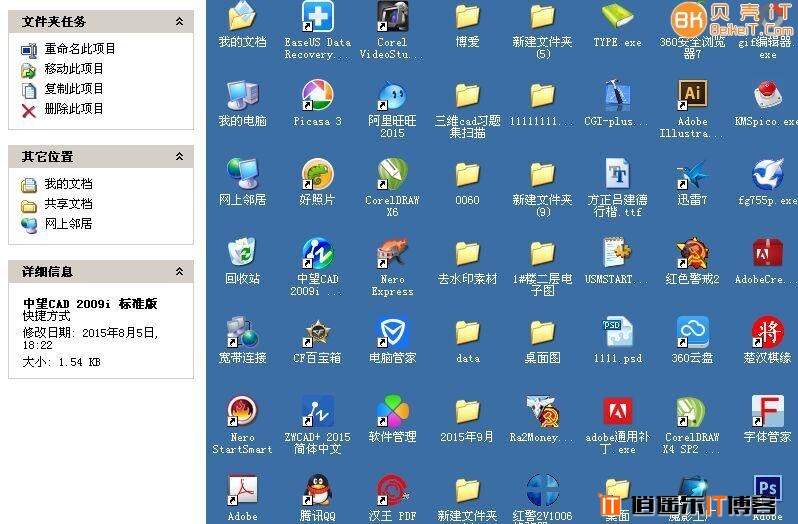The width and height of the screenshot is (798, 524).
Task: Select the KMSpico.exe icon
Action: pos(767,95)
